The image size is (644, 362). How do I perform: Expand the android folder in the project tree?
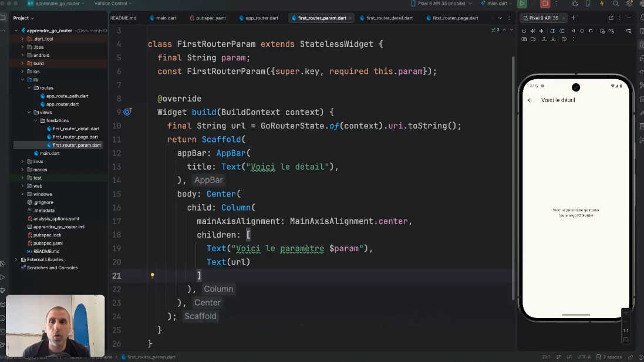click(x=22, y=55)
